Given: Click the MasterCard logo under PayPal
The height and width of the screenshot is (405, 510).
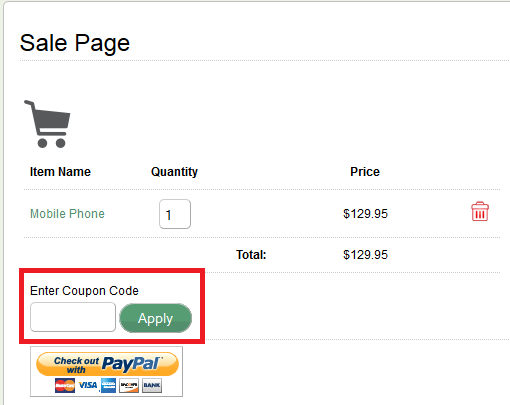Looking at the screenshot, I should (x=65, y=386).
